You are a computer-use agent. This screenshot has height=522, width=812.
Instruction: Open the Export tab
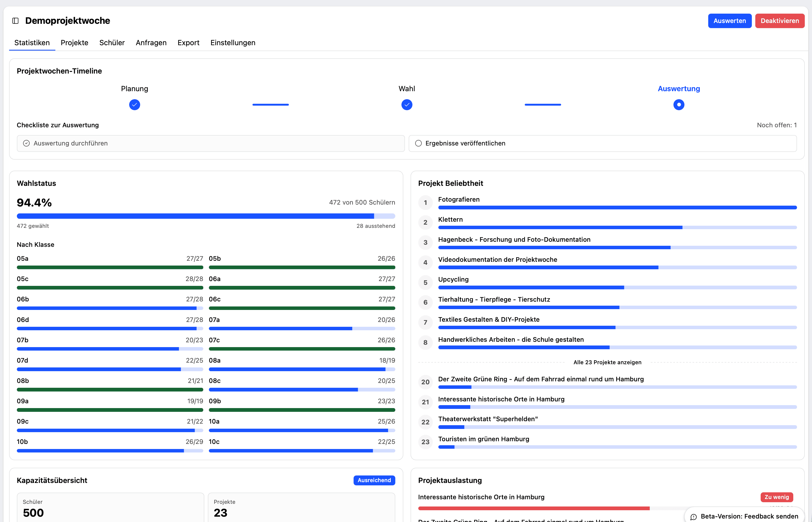189,43
